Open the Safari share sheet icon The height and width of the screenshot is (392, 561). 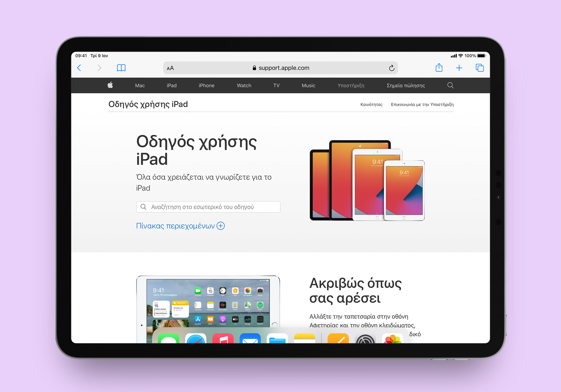click(x=439, y=67)
